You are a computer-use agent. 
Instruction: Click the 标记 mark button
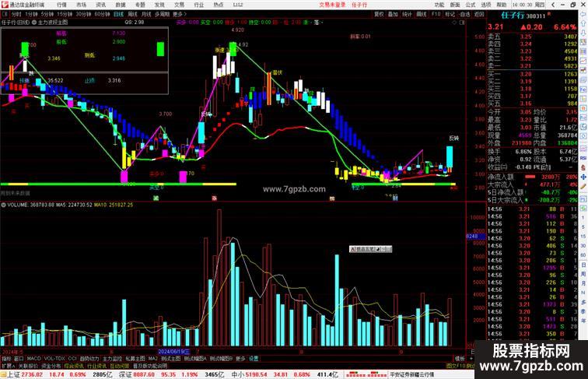click(x=450, y=14)
